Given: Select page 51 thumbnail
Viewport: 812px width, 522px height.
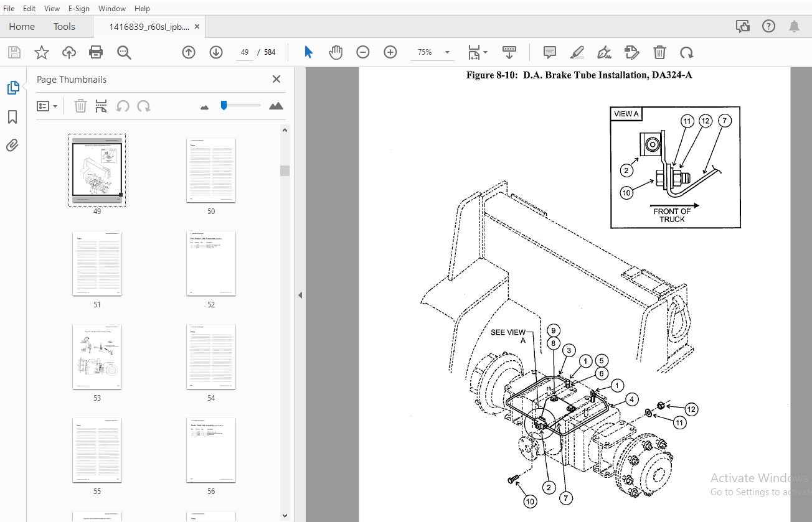Looking at the screenshot, I should click(x=97, y=263).
